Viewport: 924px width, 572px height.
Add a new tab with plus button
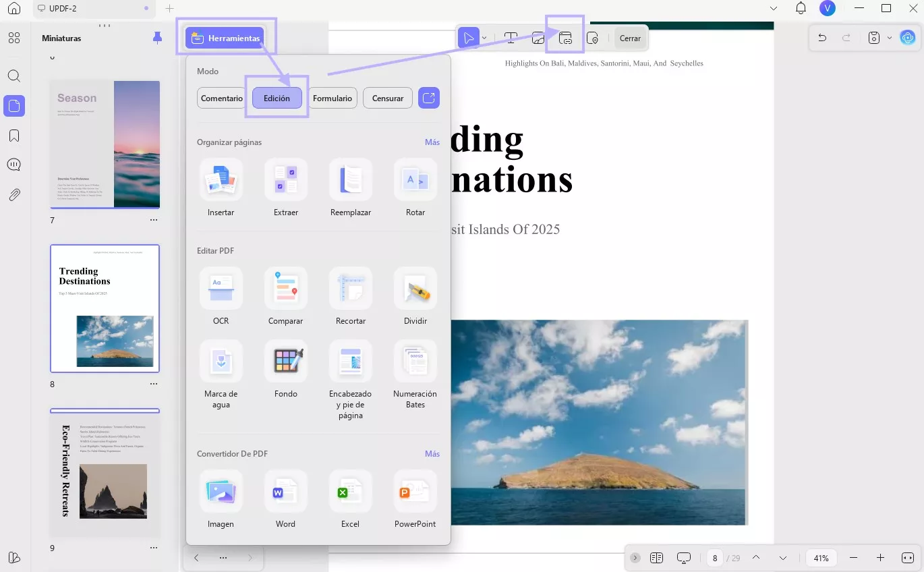[169, 8]
